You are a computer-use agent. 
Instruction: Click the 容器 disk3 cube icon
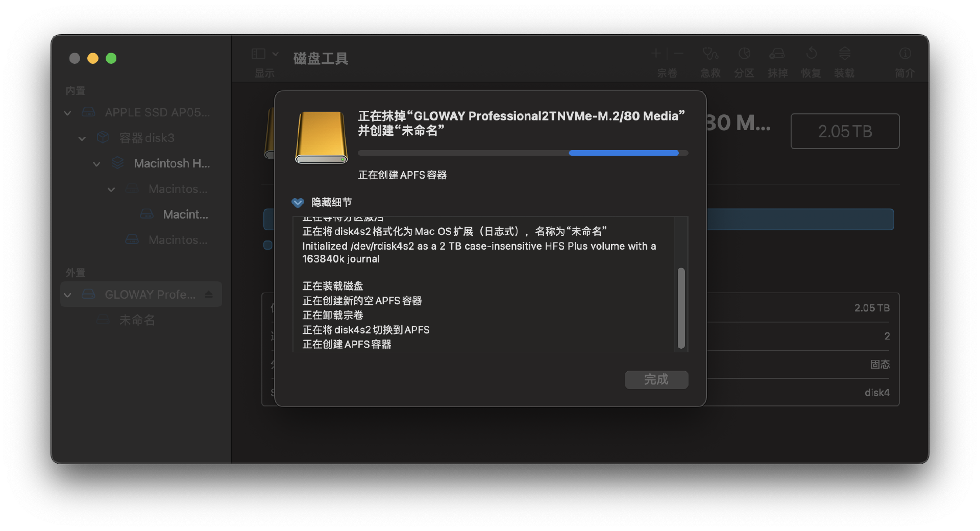tap(103, 137)
